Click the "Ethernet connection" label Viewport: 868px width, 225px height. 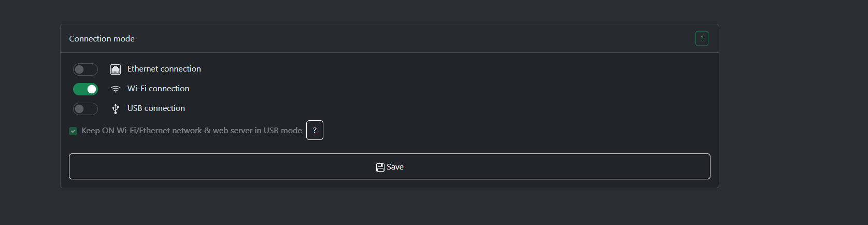[x=164, y=69]
